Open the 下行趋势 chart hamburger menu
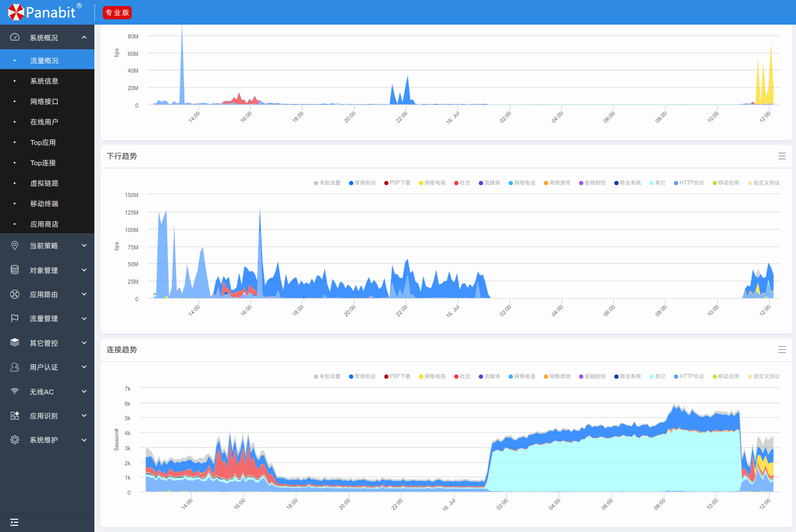 pyautogui.click(x=782, y=156)
